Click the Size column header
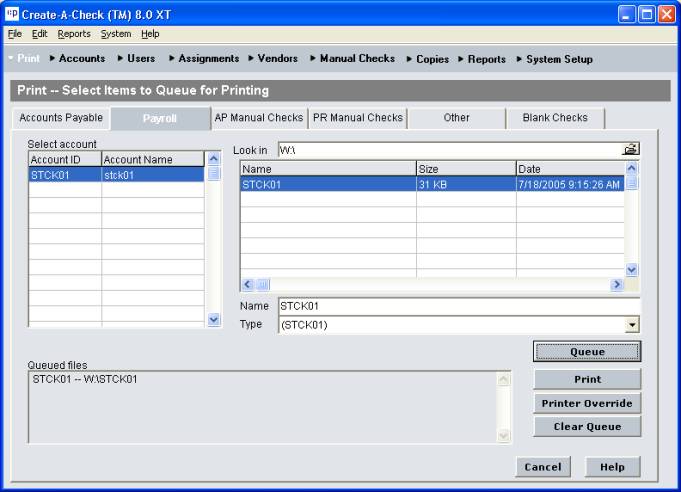The height and width of the screenshot is (492, 681). pyautogui.click(x=466, y=169)
